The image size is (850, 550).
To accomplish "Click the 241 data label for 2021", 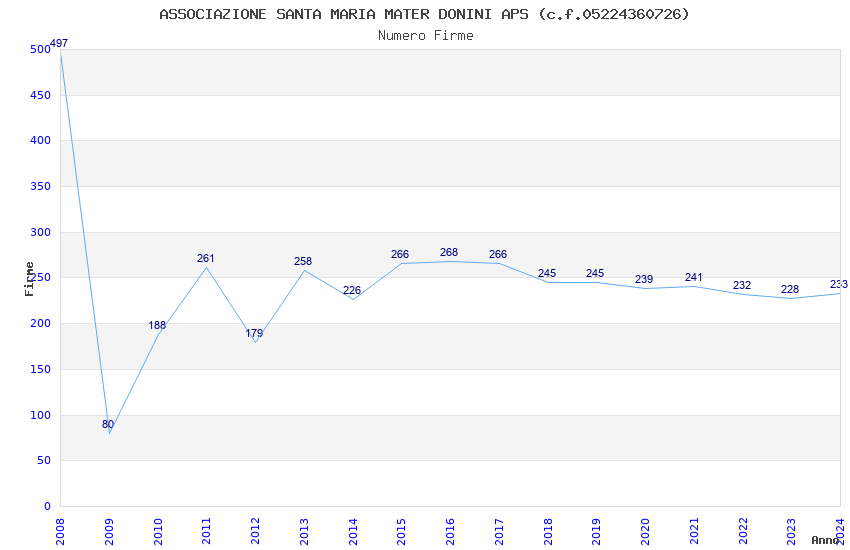I will (694, 277).
